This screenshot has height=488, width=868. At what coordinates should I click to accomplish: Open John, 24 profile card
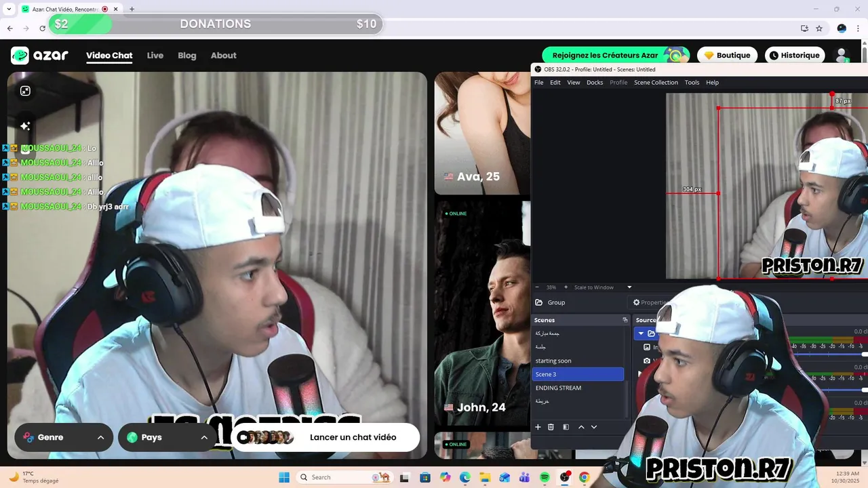[x=482, y=312]
